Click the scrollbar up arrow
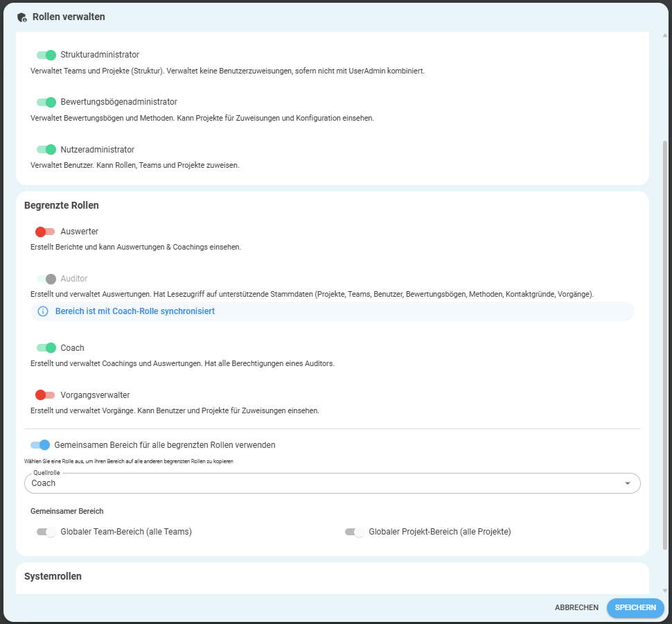Viewport: 672px width, 624px height. point(664,35)
